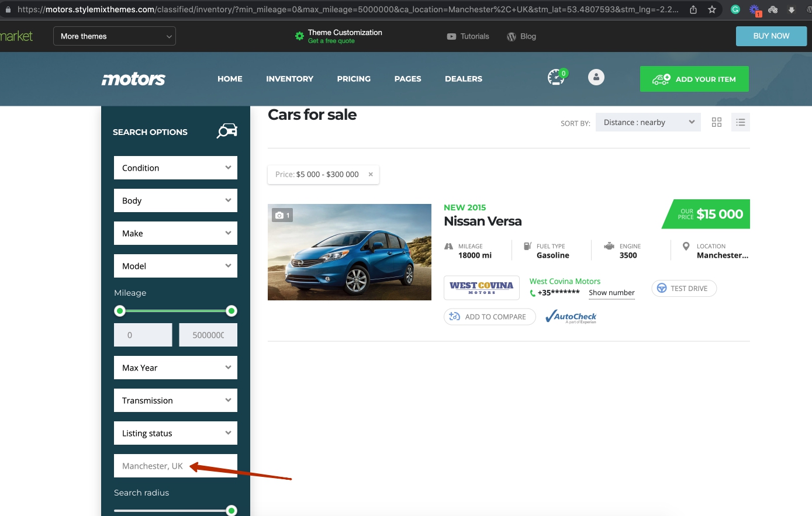Reveal phone with Show number link
This screenshot has width=812, height=516.
pyautogui.click(x=611, y=293)
